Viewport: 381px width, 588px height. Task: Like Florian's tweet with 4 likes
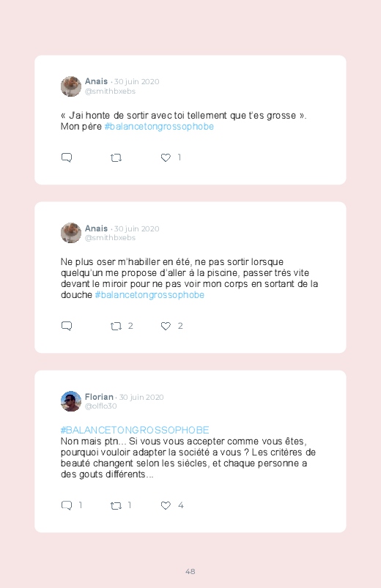tap(166, 505)
